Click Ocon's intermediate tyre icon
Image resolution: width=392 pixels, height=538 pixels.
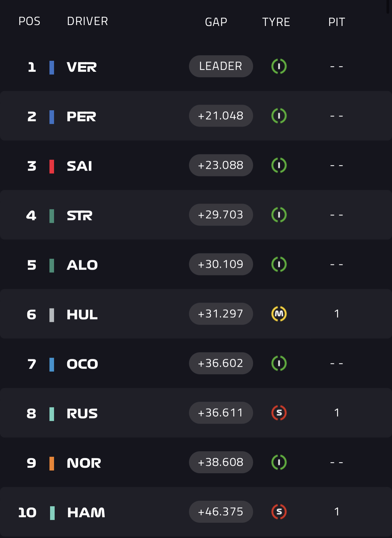pos(279,363)
